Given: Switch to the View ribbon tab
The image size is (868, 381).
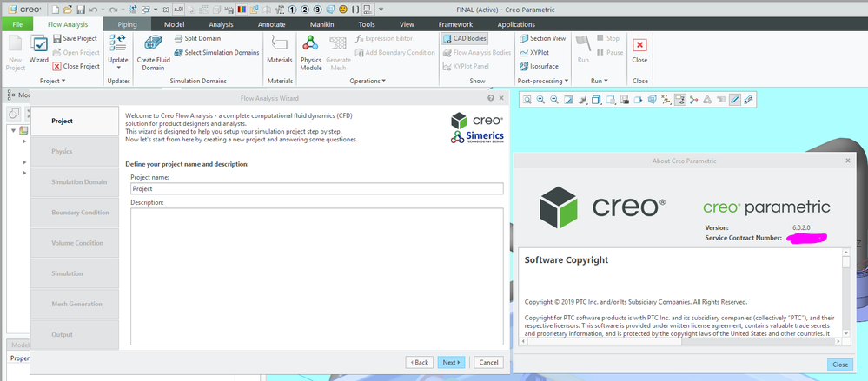Looking at the screenshot, I should [407, 24].
